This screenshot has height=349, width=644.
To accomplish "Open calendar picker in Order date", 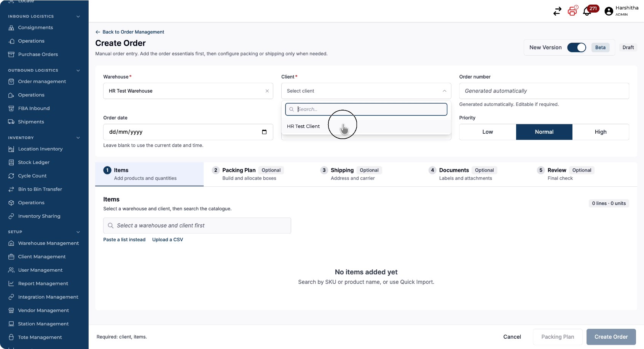I will pyautogui.click(x=264, y=132).
